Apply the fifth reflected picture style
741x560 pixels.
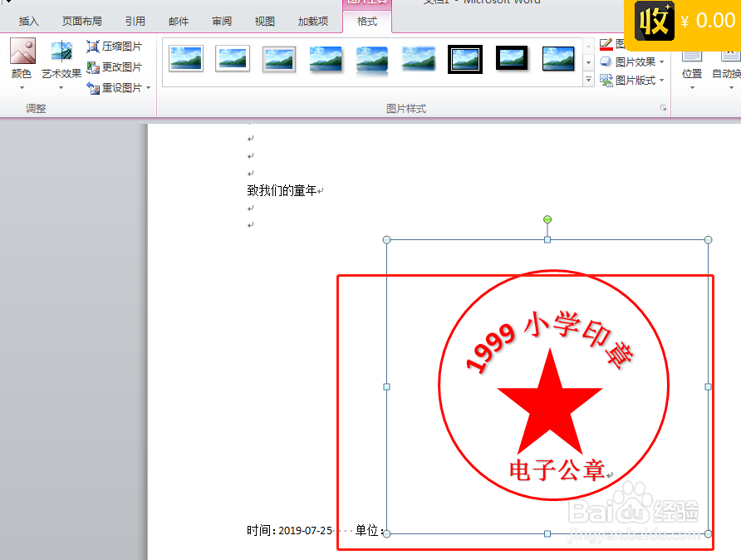click(372, 61)
